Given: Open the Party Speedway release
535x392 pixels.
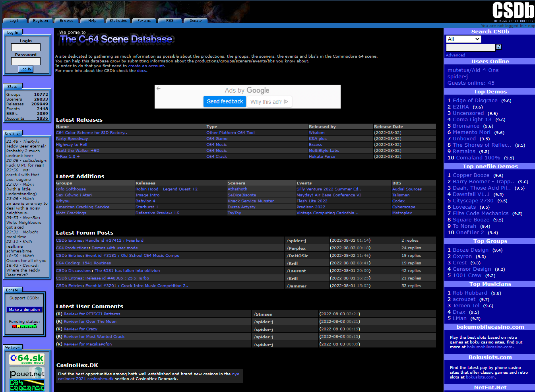Looking at the screenshot, I should pyautogui.click(x=72, y=139).
